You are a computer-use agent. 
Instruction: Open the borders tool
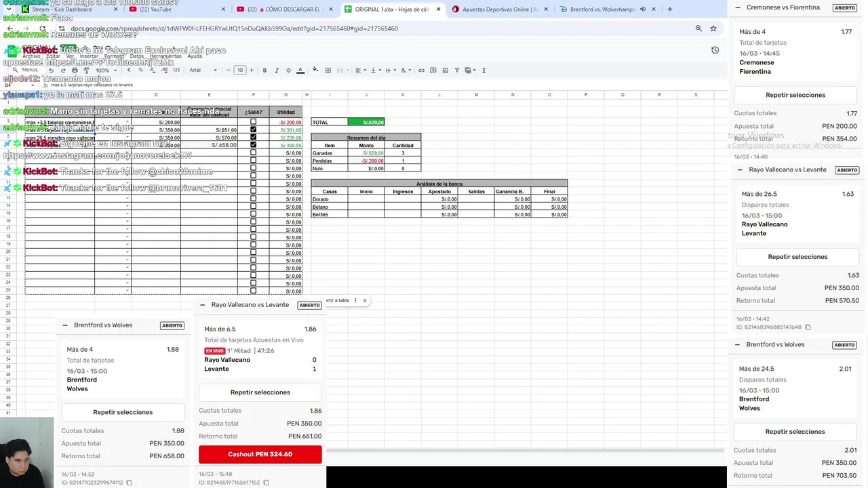click(x=328, y=70)
